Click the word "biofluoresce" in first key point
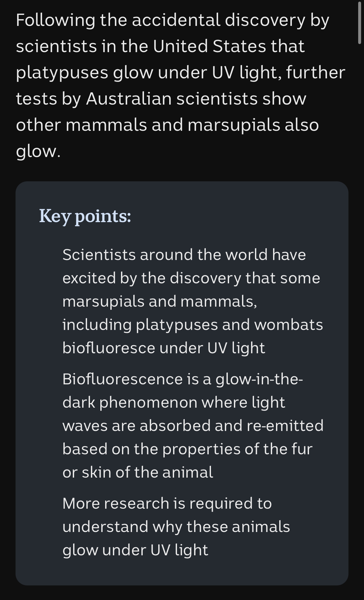This screenshot has width=364, height=600. [109, 348]
